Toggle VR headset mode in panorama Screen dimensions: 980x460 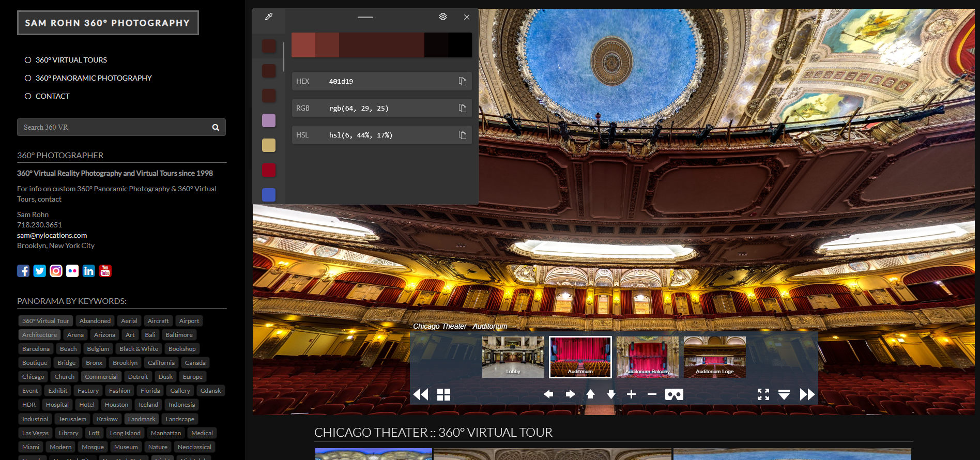(x=673, y=395)
